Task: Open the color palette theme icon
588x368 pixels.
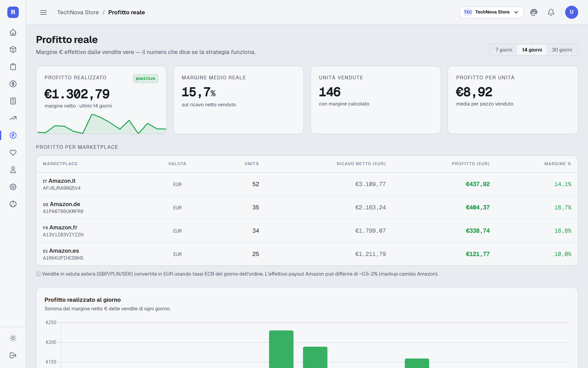Action: [534, 12]
